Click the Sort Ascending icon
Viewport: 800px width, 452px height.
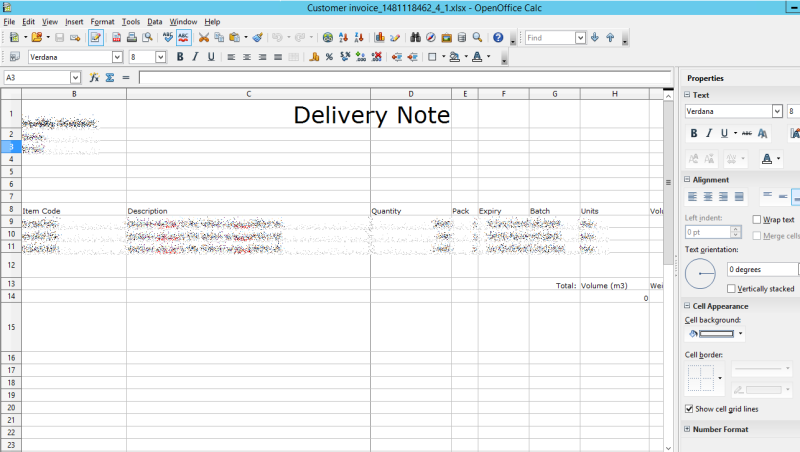coord(343,38)
